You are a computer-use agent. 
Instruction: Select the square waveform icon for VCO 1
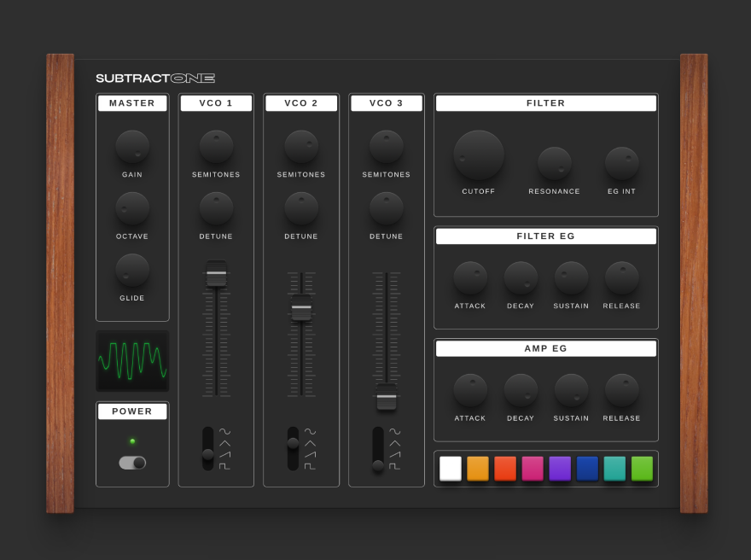point(224,466)
